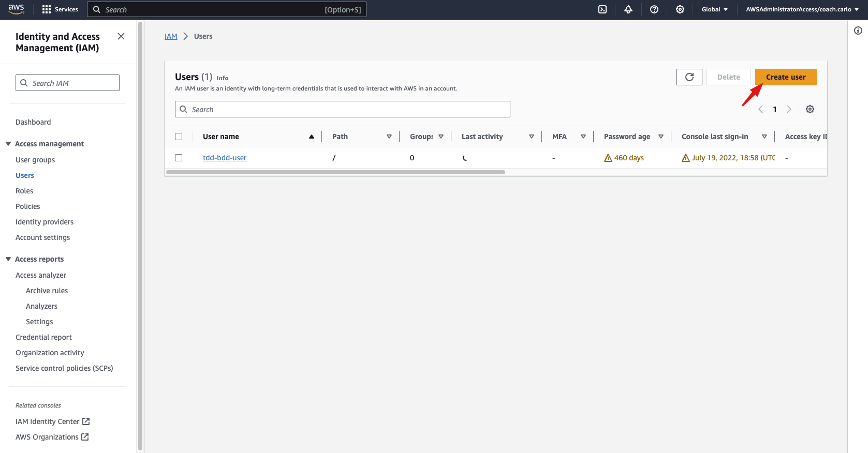Click the horizontal scrollbar under the users table
Image resolution: width=868 pixels, height=453 pixels.
click(x=335, y=172)
